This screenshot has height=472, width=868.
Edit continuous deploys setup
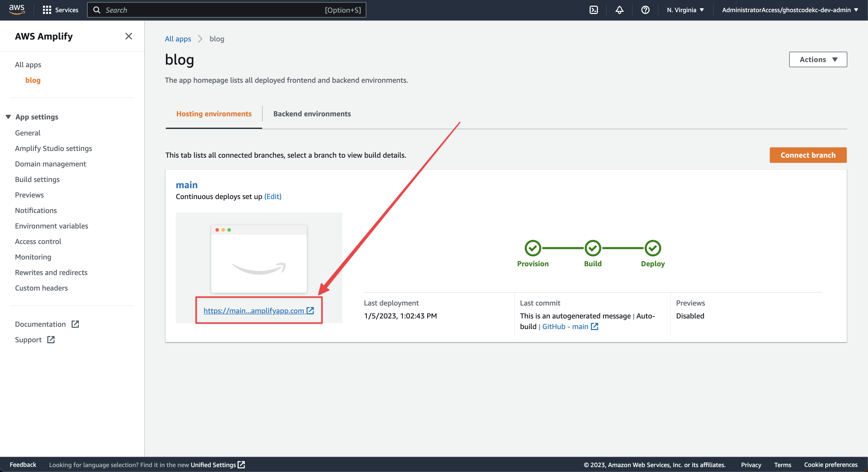[273, 196]
